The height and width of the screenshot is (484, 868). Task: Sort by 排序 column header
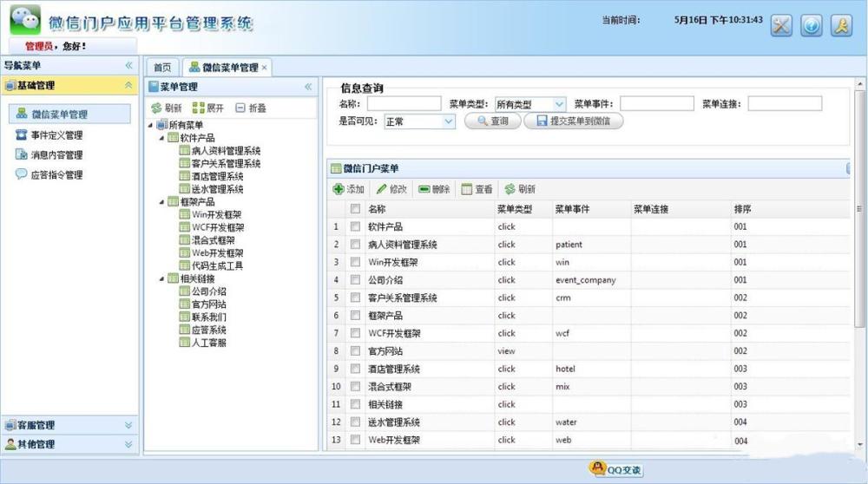[x=742, y=209]
